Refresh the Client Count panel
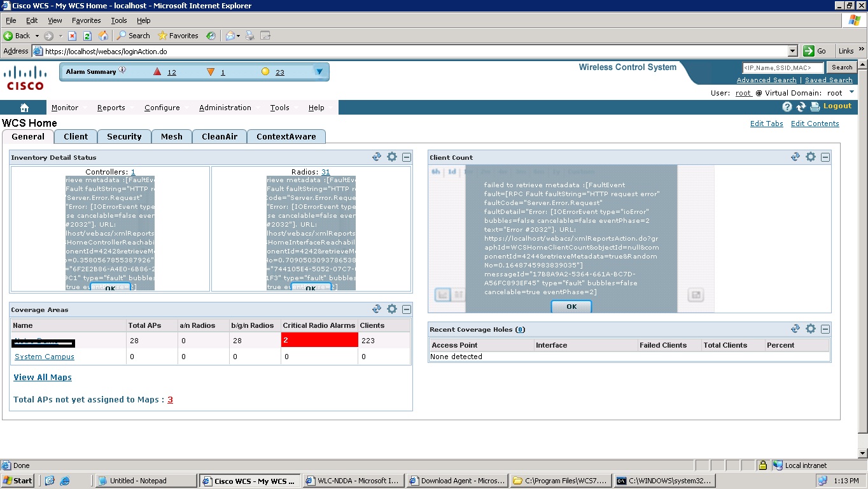Image resolution: width=868 pixels, height=489 pixels. pos(795,157)
